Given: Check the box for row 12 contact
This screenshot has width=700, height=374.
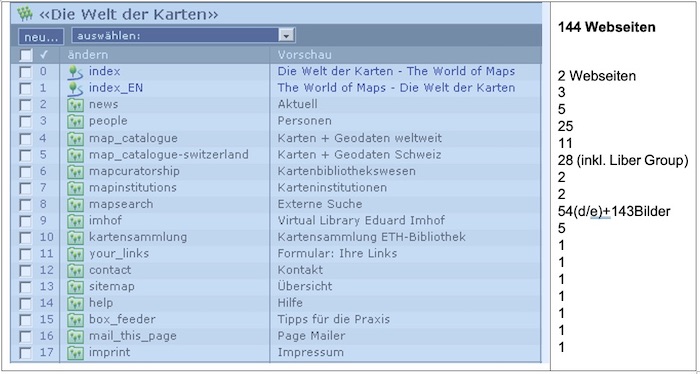Looking at the screenshot, I should click(26, 270).
